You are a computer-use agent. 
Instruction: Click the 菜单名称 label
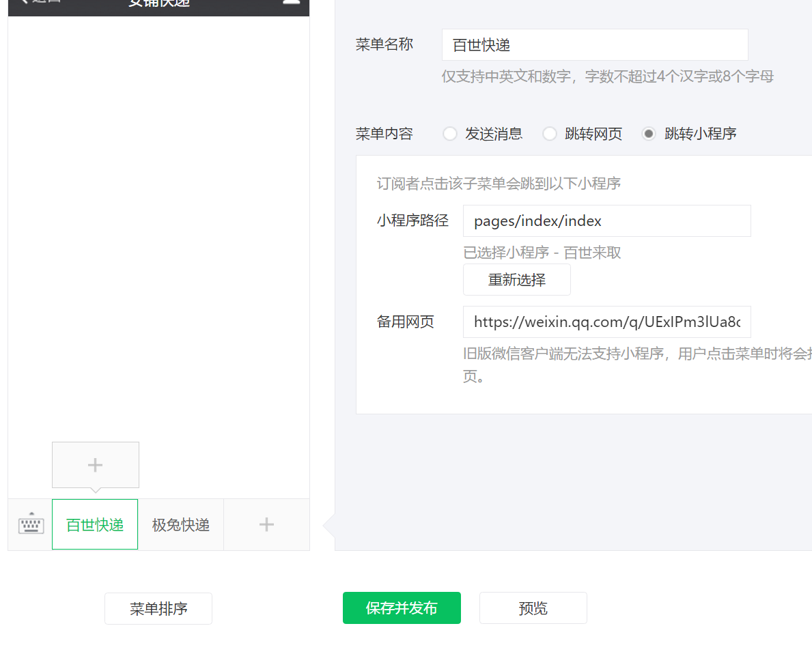coord(384,44)
